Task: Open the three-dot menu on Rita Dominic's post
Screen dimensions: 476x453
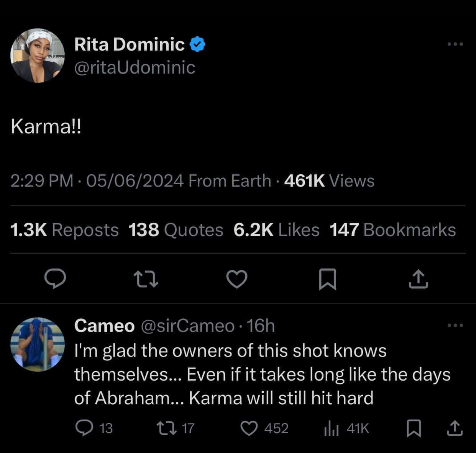Action: point(455,44)
